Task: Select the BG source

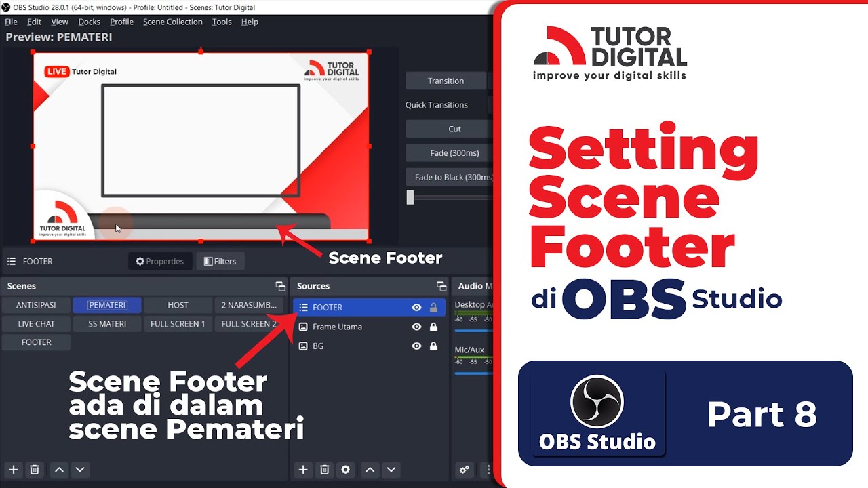Action: tap(370, 346)
